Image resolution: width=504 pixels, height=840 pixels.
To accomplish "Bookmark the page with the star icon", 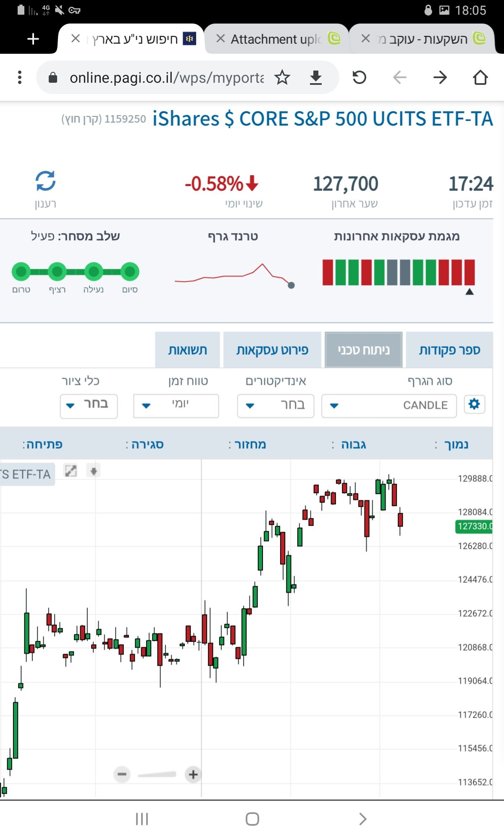I will point(282,78).
